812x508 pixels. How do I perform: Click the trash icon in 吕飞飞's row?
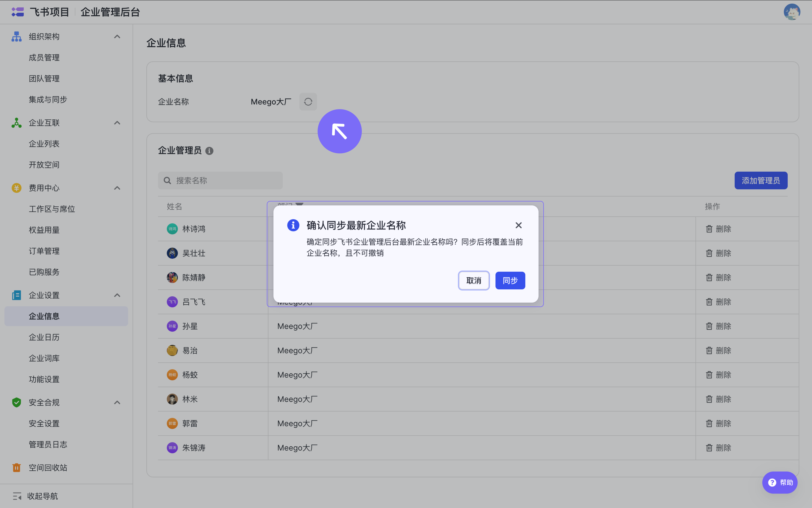coord(709,302)
